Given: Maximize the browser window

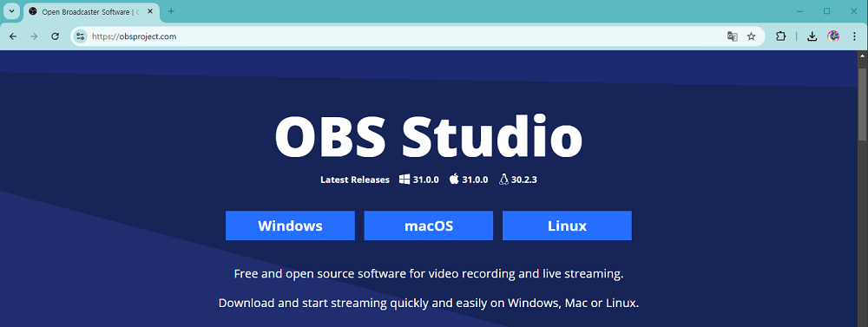Looking at the screenshot, I should coord(827,11).
